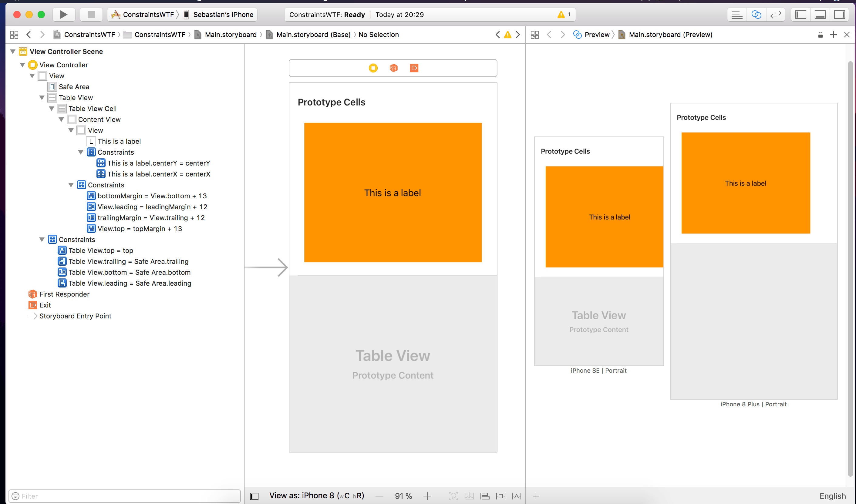This screenshot has height=504, width=856.
Task: Open the Add New Constraints pin popup
Action: [x=500, y=496]
